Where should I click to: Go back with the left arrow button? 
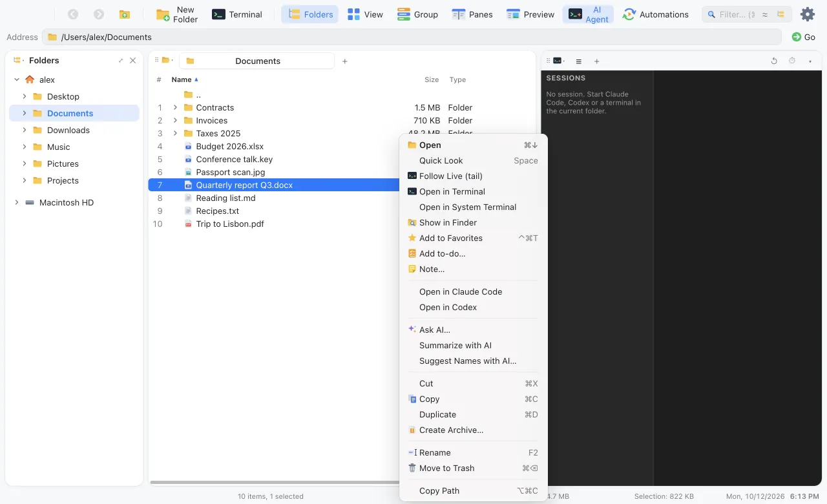coord(73,14)
